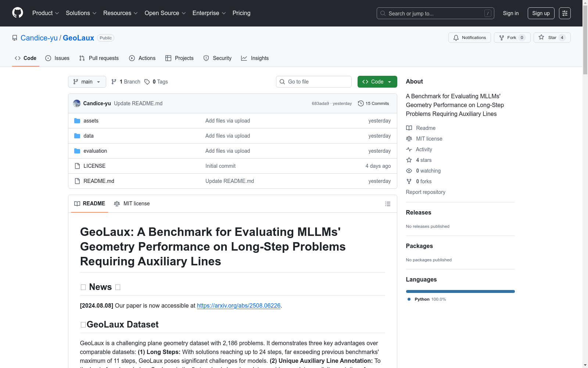588x368 pixels.
Task: Star the GeoLaux repository
Action: click(552, 38)
